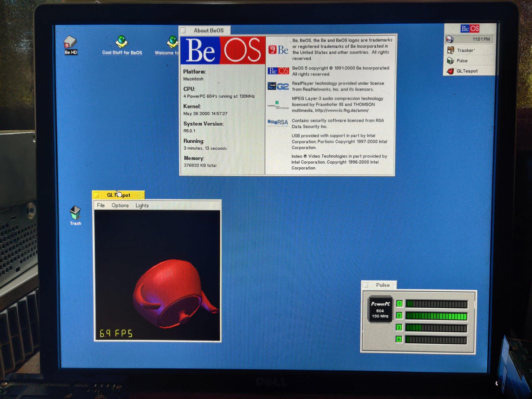Click memory value '376832 KB total'
This screenshot has height=399, width=532.
pyautogui.click(x=200, y=165)
